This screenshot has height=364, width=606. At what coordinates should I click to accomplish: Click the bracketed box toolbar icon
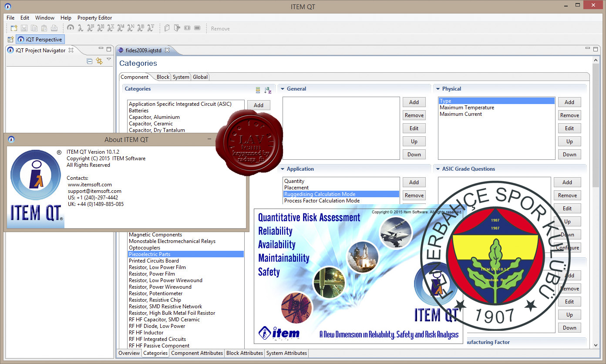[187, 28]
